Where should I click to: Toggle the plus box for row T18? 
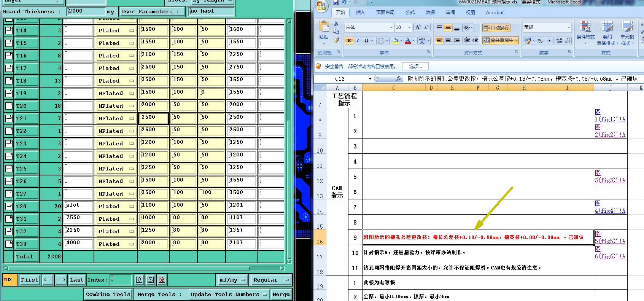click(x=9, y=81)
